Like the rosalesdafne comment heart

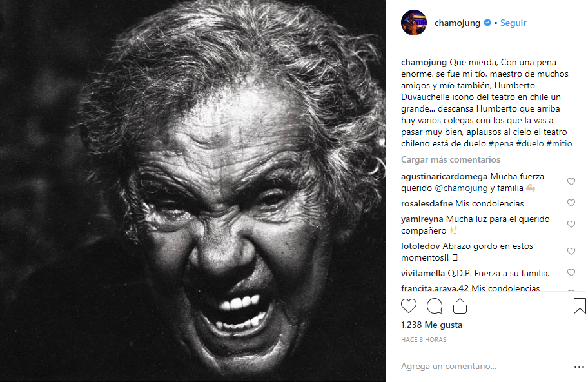point(571,203)
